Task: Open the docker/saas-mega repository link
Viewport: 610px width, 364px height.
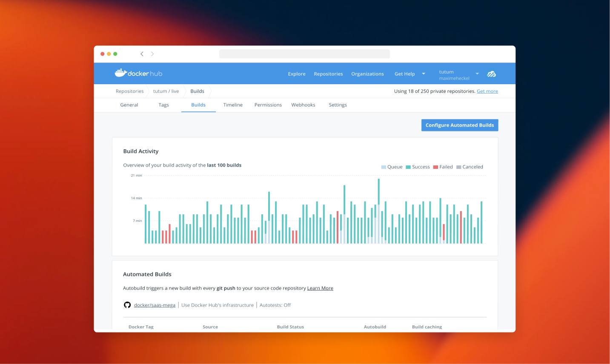Action: [x=155, y=305]
